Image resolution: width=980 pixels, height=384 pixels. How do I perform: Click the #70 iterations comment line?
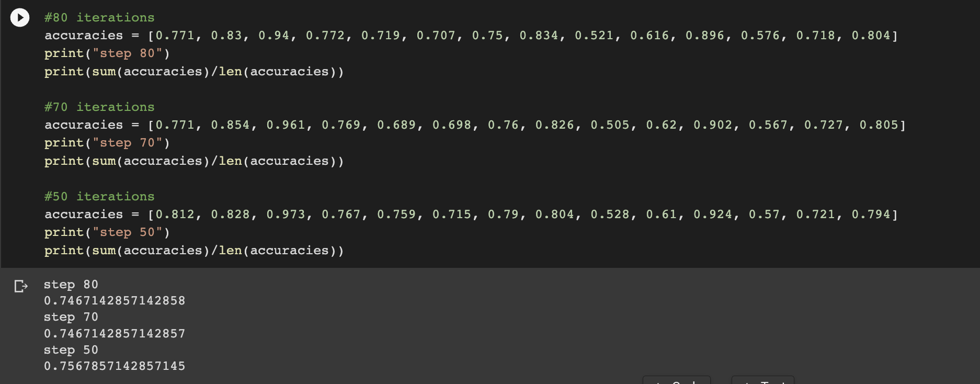(x=99, y=106)
